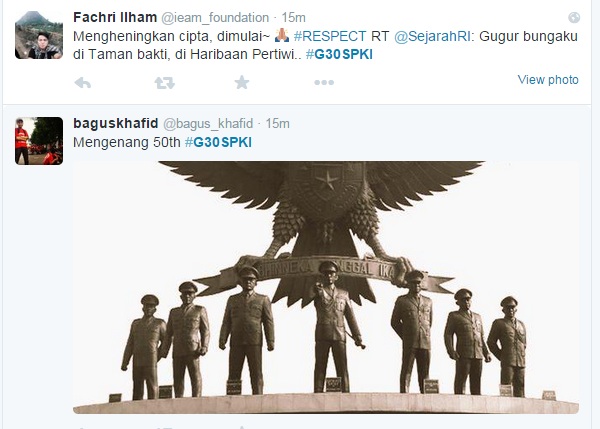Go to the baguskhafid display name
This screenshot has width=600, height=429.
116,123
